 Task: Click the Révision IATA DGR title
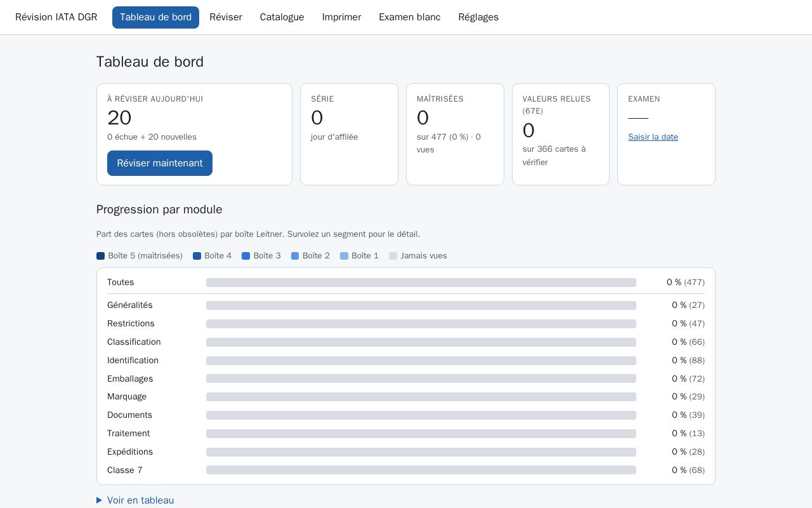(x=56, y=17)
